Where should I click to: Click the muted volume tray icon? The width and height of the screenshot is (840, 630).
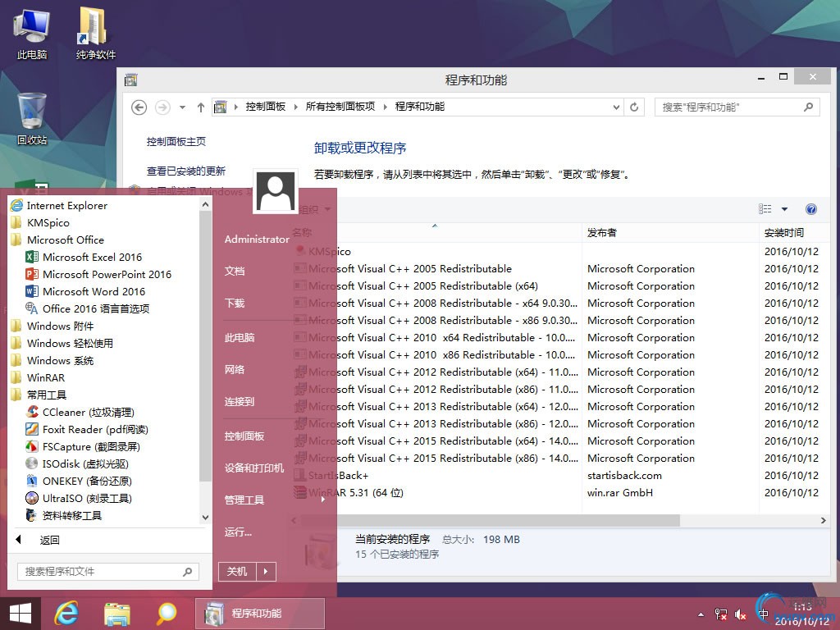point(741,614)
